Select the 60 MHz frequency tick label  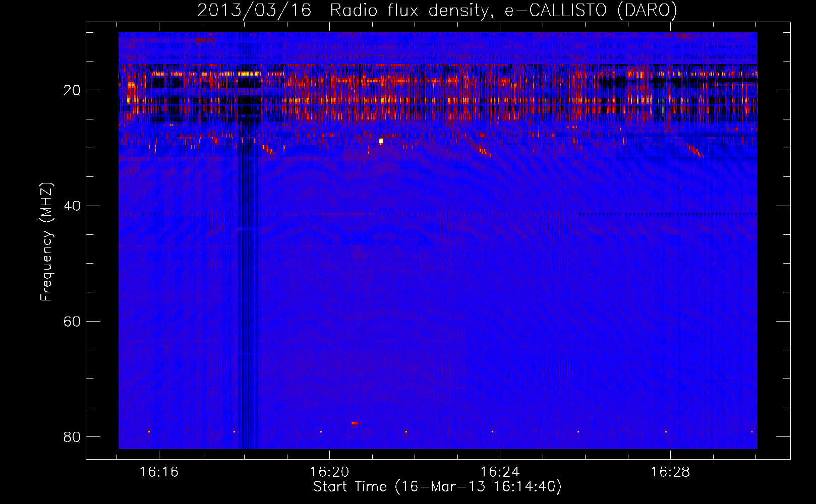tap(72, 321)
